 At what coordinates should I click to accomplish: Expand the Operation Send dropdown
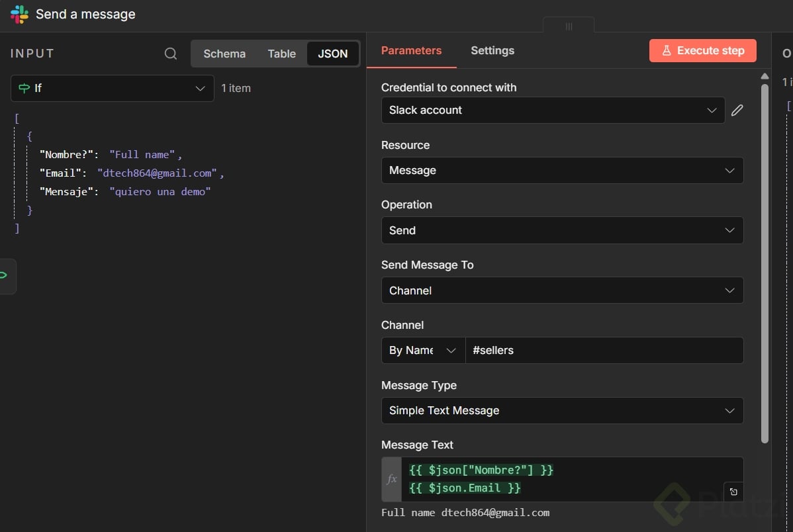(x=562, y=230)
